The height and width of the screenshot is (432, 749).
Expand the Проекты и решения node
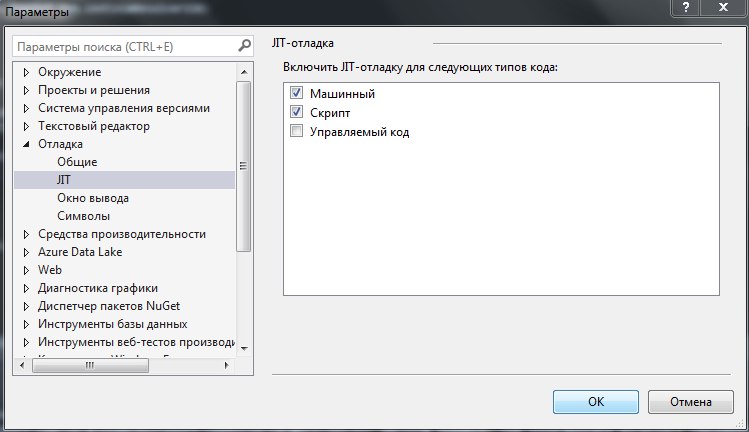coord(26,90)
